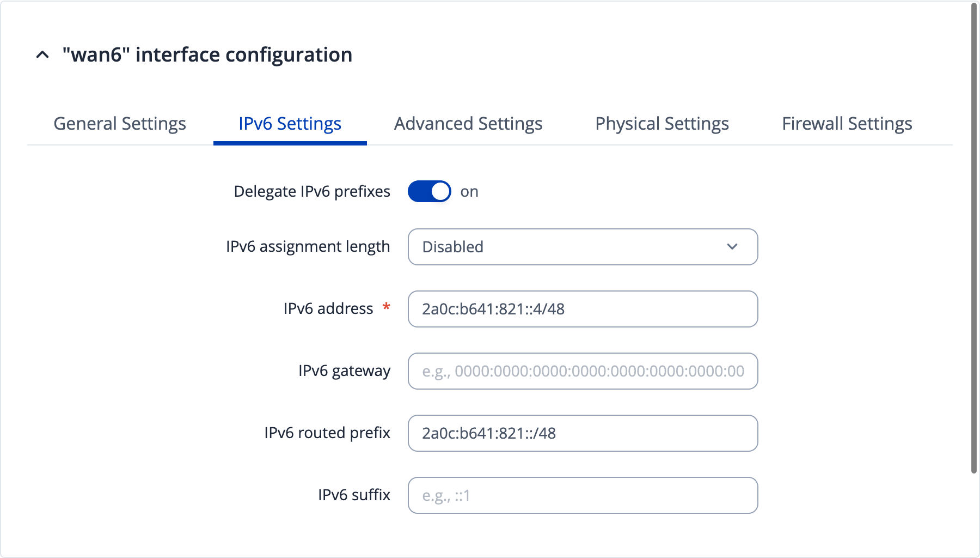The image size is (980, 558).
Task: Collapse the wan6 interface configuration section
Action: pos(41,54)
